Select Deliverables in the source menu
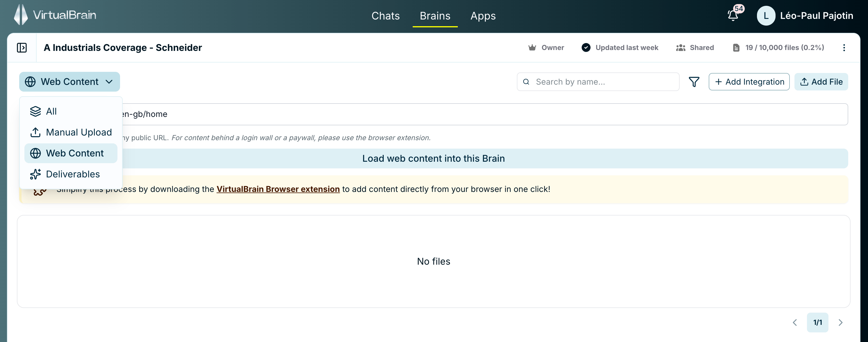The height and width of the screenshot is (342, 868). [71, 174]
